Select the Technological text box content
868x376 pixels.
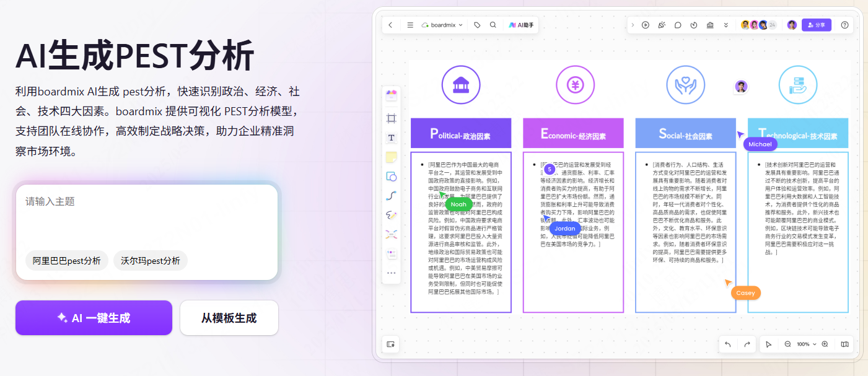pos(798,232)
